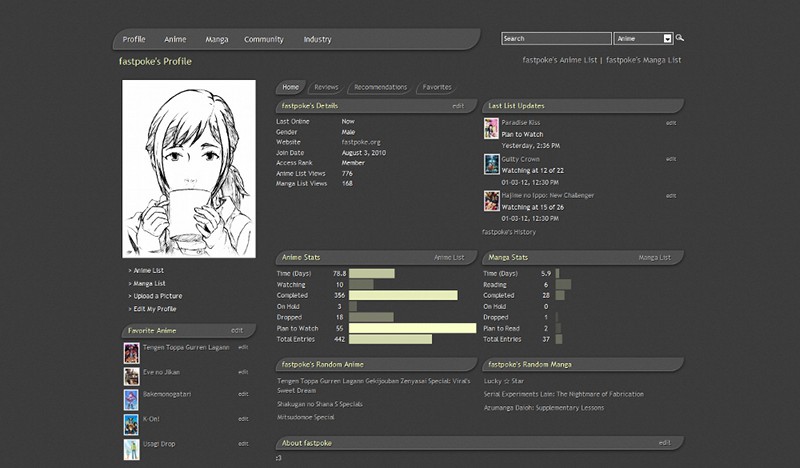Visit the fastpoke.org website link
The height and width of the screenshot is (468, 800).
pyautogui.click(x=361, y=142)
